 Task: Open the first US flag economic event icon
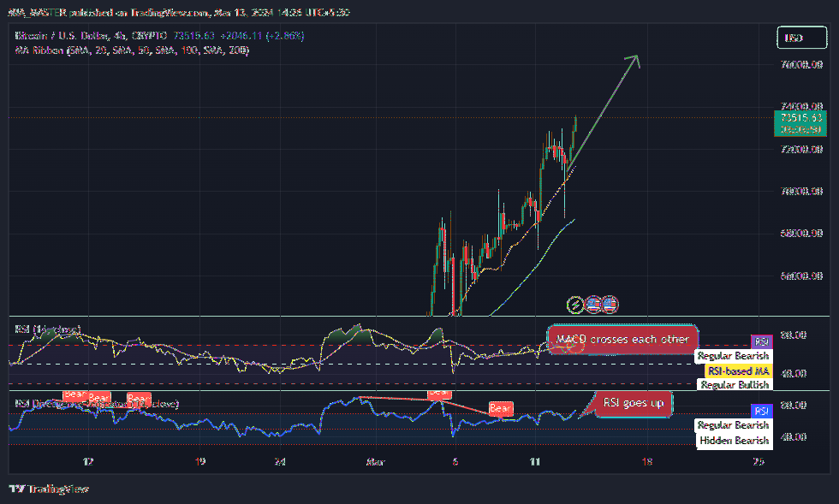[592, 305]
